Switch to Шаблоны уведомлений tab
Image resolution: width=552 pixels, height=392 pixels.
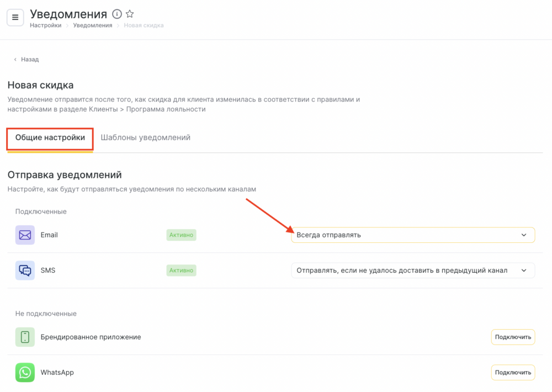145,137
